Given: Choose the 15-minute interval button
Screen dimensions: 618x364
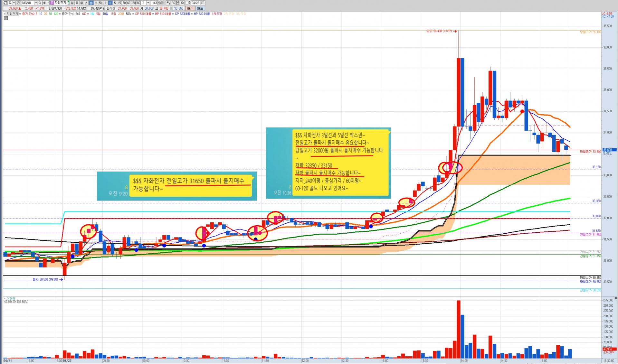Looking at the screenshot, I should 119,3.
